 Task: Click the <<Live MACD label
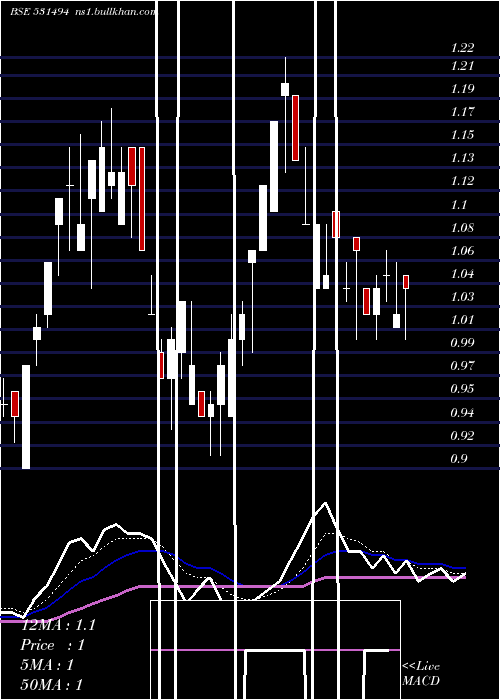click(421, 673)
